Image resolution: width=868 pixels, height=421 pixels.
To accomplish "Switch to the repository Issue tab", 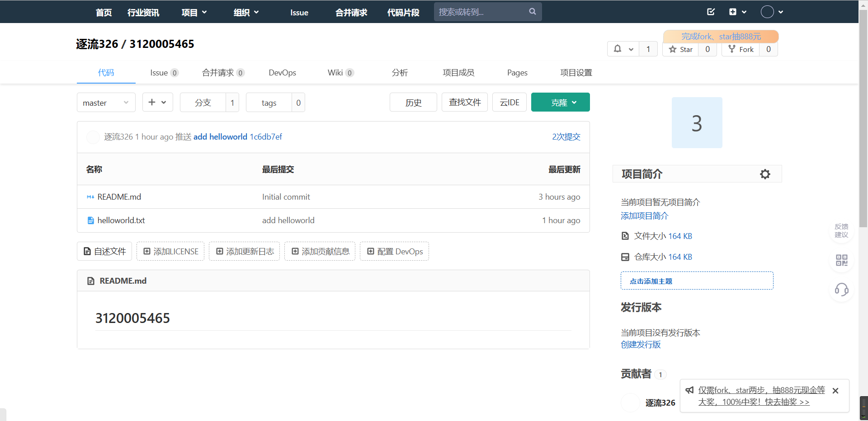I will tap(165, 73).
